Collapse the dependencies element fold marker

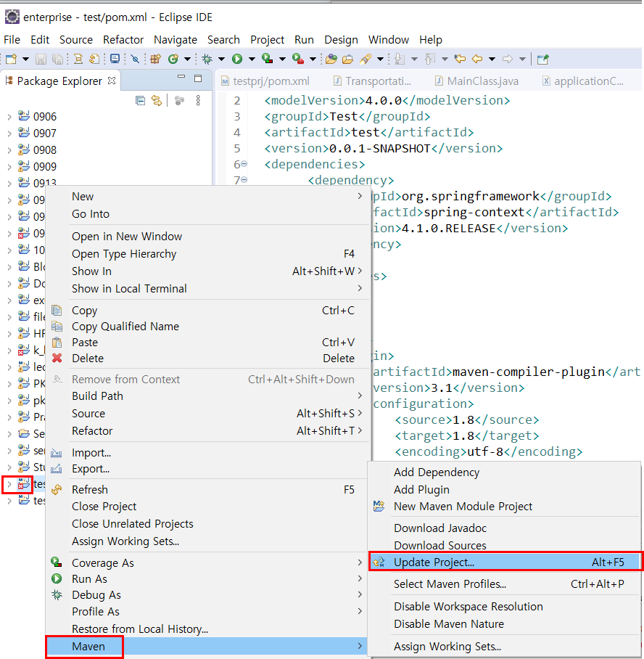[244, 164]
